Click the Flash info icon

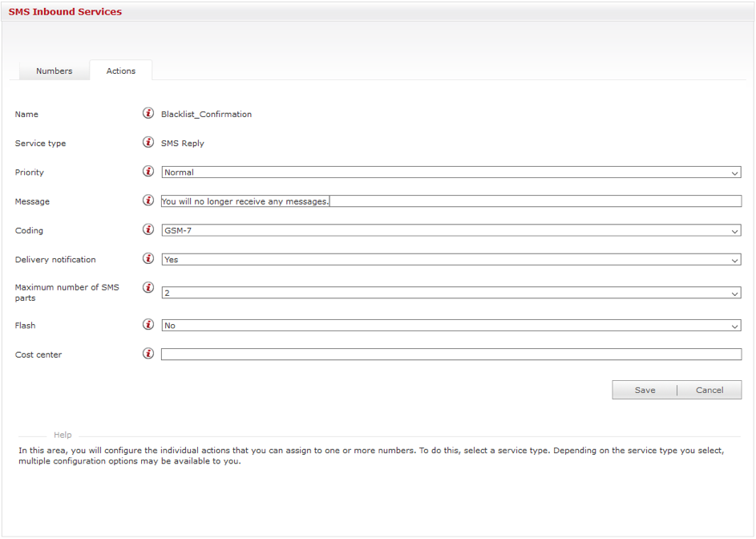point(148,325)
